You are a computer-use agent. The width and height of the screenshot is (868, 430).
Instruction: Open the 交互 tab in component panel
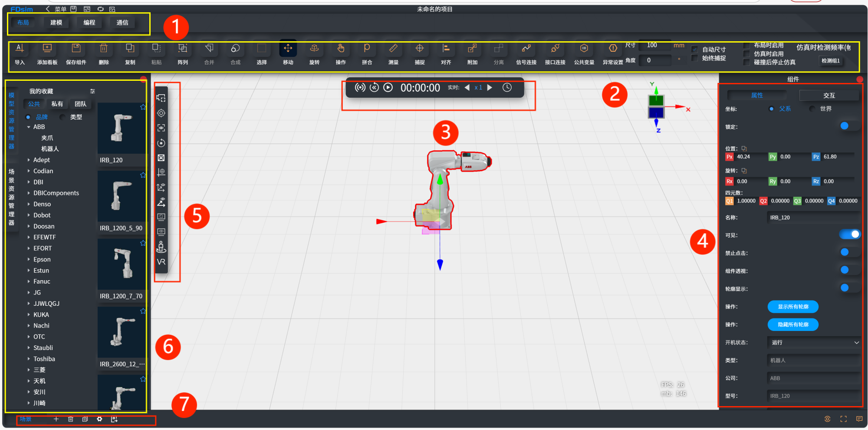click(829, 96)
